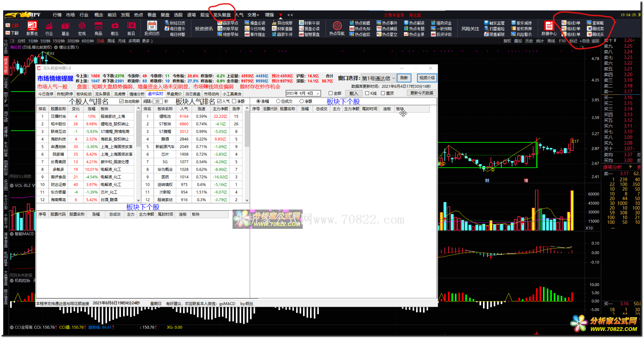Expand the 机构拉抬 indicator selector
The height and width of the screenshot is (338, 644).
coord(12,281)
